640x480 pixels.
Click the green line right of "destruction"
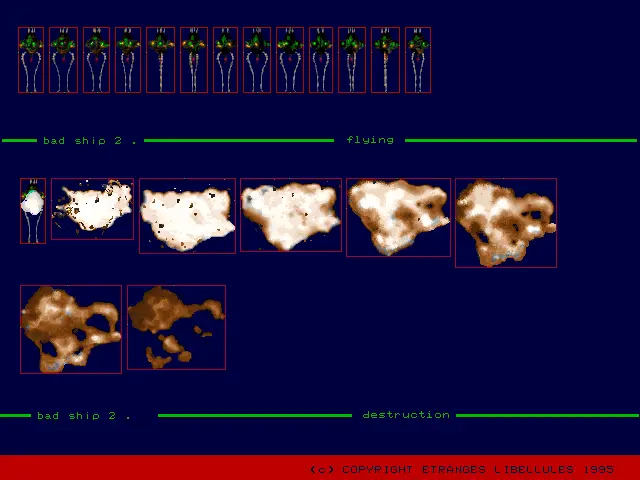[x=546, y=415]
